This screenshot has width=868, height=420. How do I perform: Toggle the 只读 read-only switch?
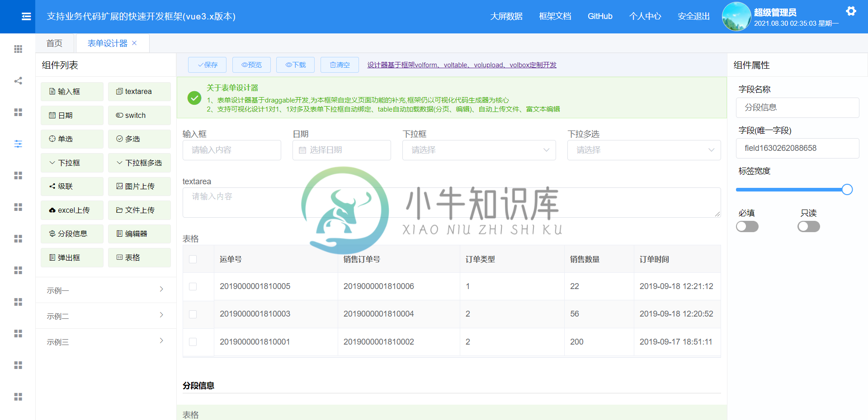point(809,227)
